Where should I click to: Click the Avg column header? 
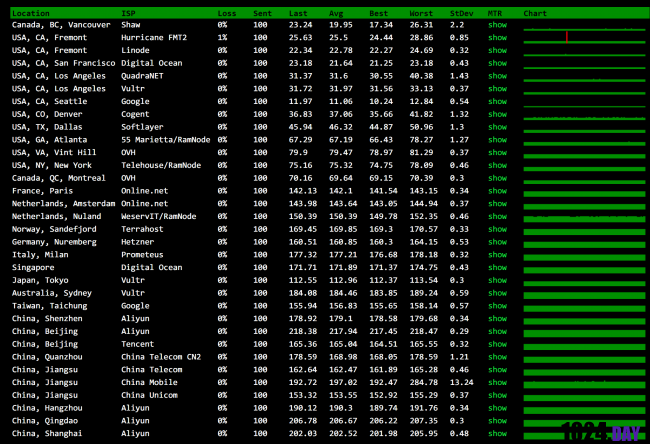point(336,13)
